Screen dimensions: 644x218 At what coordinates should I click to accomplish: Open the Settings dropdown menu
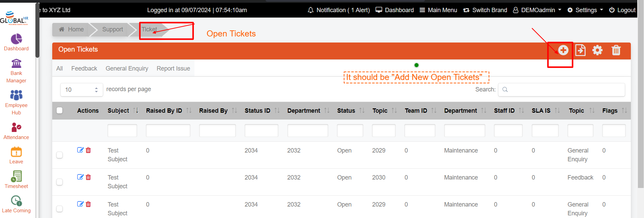click(x=585, y=10)
